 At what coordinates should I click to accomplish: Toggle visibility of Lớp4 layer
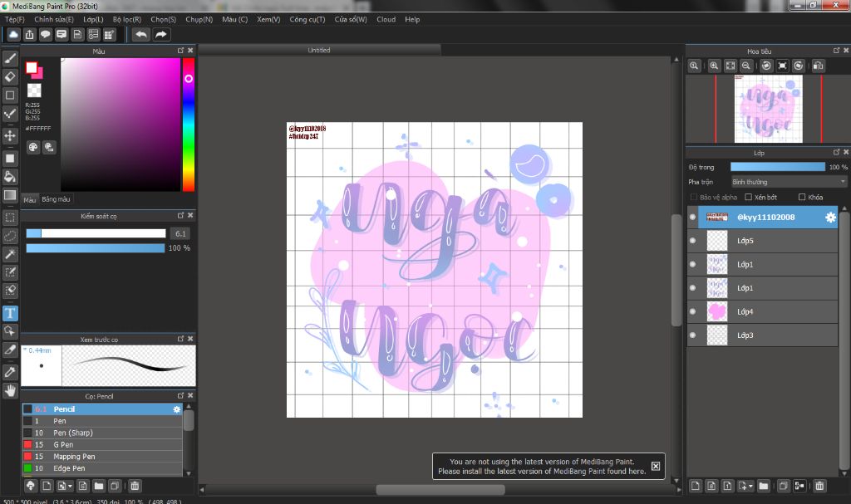[x=692, y=311]
